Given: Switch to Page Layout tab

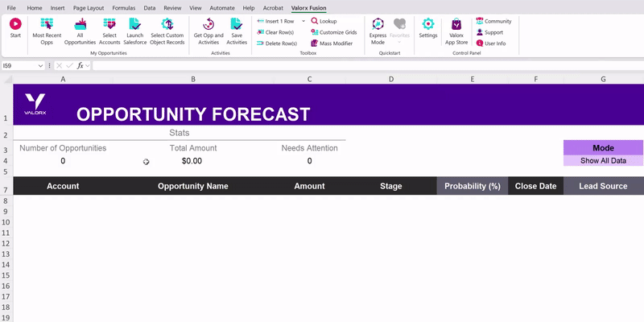Looking at the screenshot, I should tap(89, 8).
